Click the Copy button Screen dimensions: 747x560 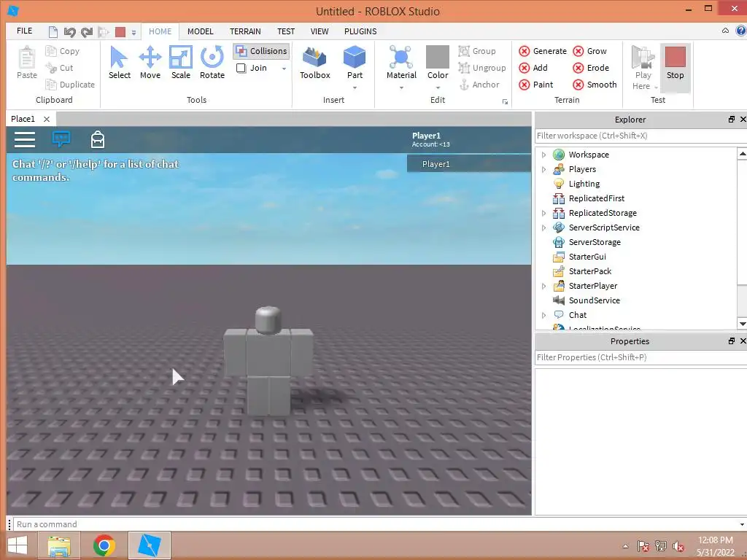62,51
